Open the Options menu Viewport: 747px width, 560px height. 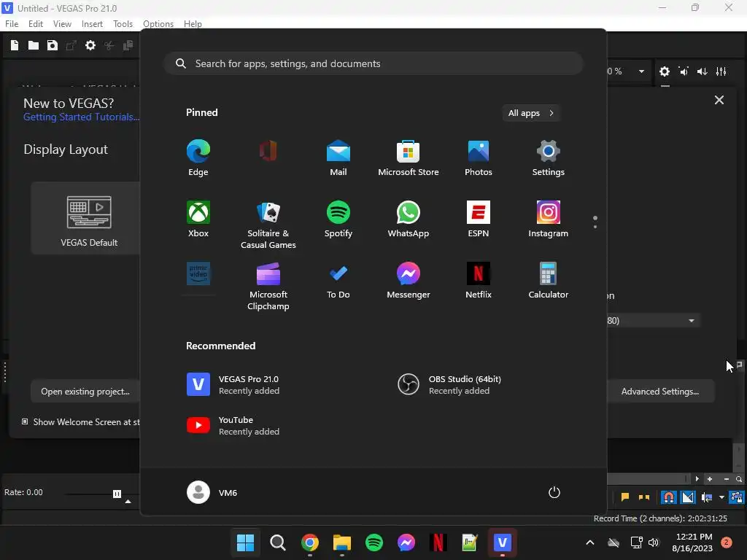tap(158, 24)
